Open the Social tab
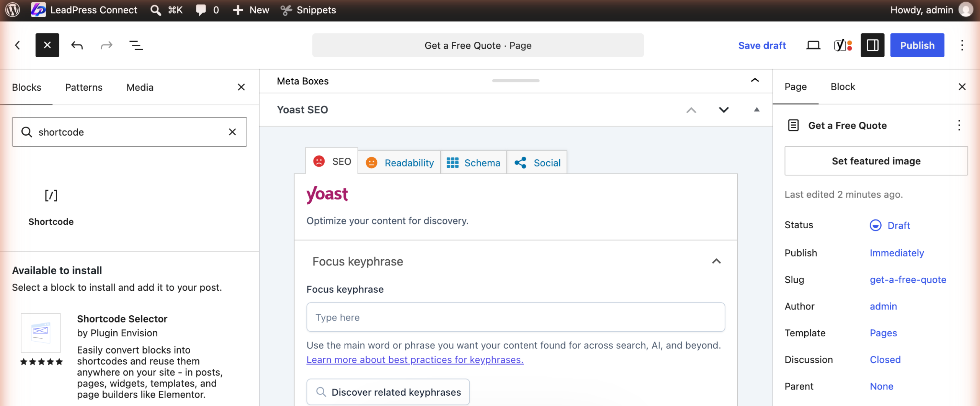 point(537,163)
